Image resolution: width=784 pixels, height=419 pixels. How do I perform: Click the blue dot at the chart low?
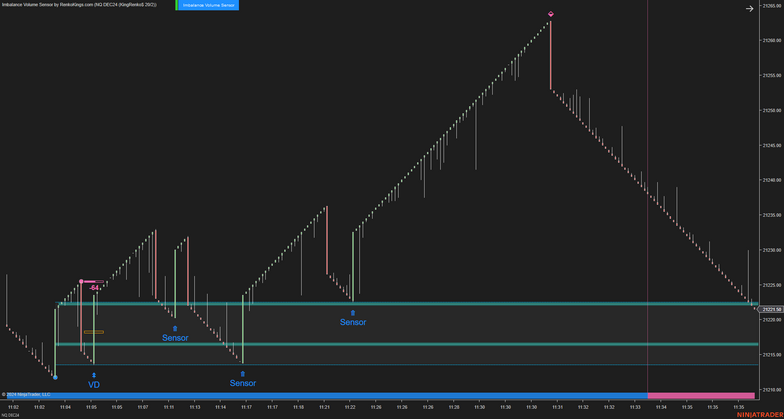[55, 377]
